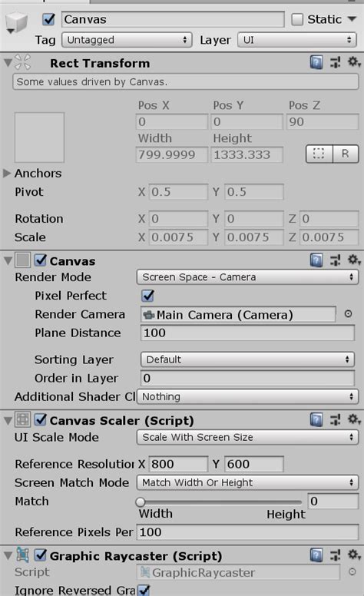Toggle blueprint mode button in Rect Transform
The height and width of the screenshot is (596, 364).
pos(319,154)
